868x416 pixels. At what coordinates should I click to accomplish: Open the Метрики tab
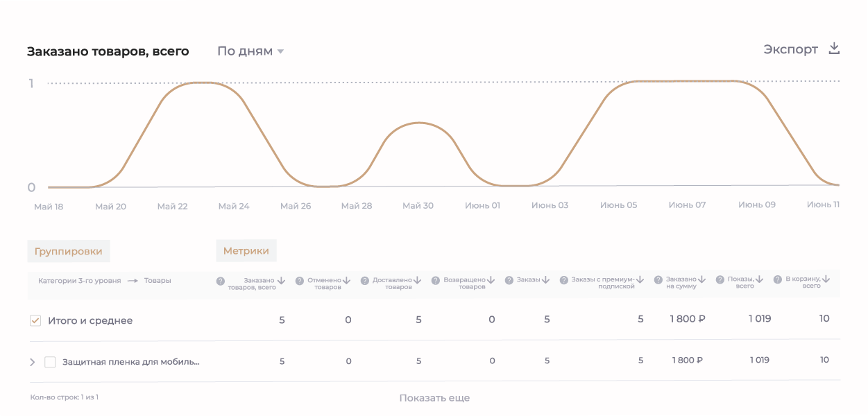click(246, 250)
